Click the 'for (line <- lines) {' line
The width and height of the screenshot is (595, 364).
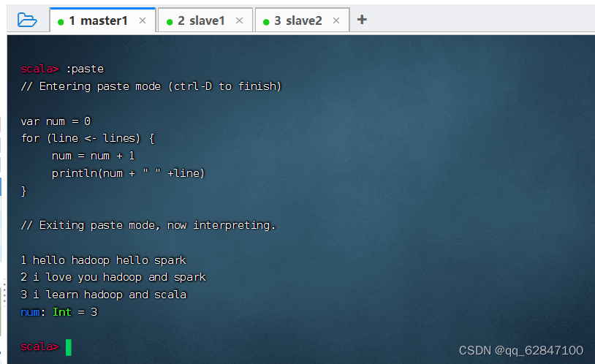click(x=88, y=138)
